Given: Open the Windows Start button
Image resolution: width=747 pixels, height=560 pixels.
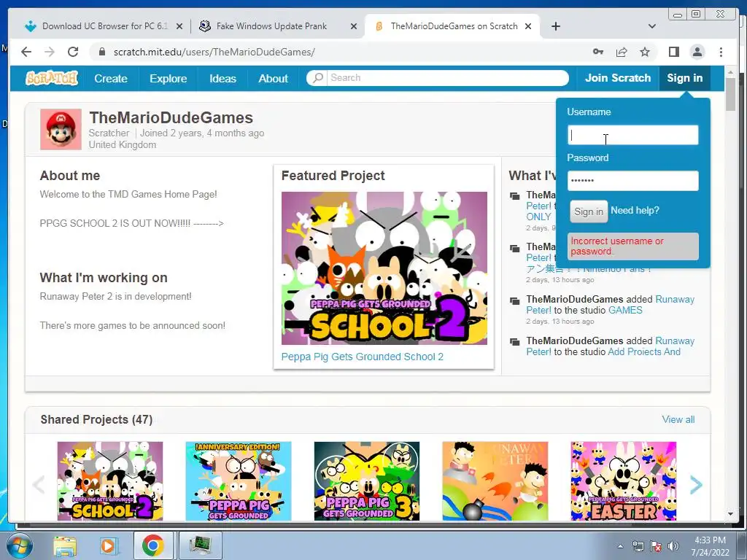Looking at the screenshot, I should coord(18,545).
